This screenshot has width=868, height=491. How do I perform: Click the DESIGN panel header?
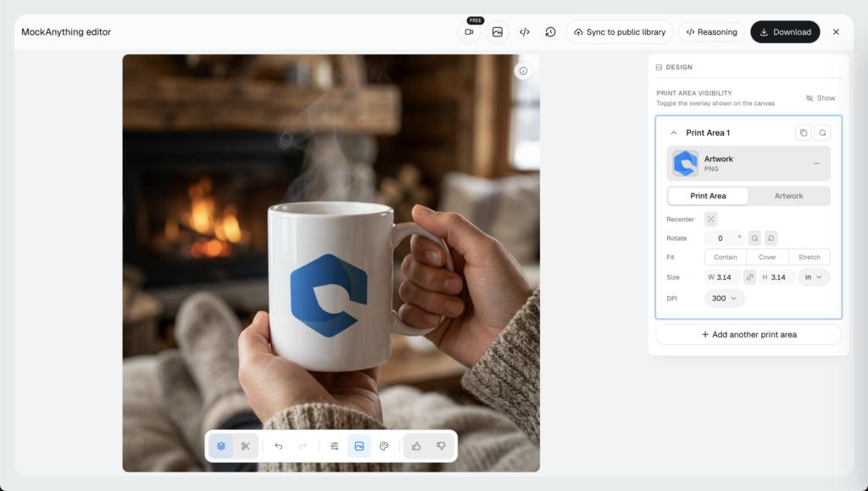click(674, 67)
